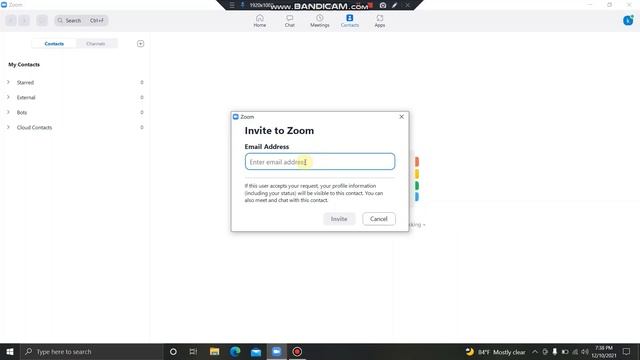
Task: Go forward with the navigation arrow
Action: tap(24, 20)
